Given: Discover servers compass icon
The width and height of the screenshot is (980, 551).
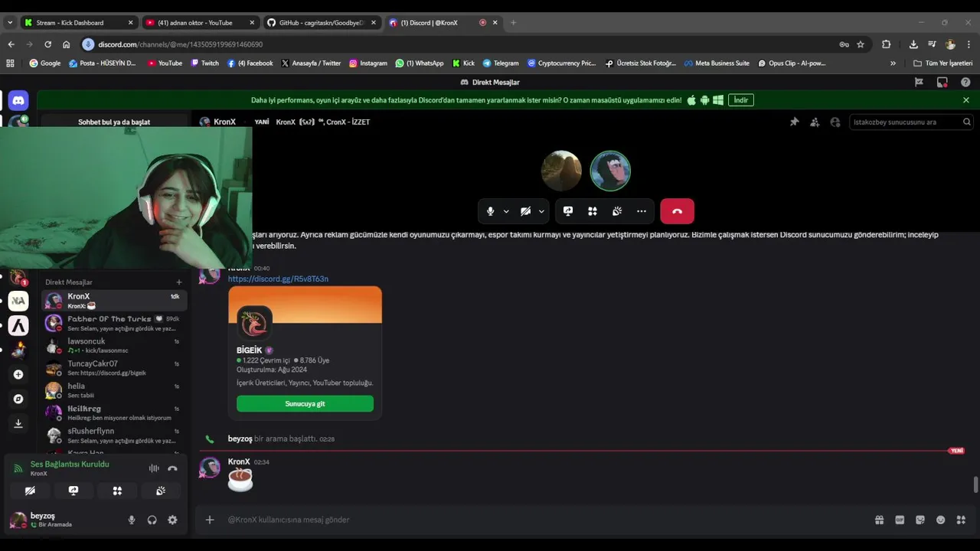Looking at the screenshot, I should coord(18,399).
